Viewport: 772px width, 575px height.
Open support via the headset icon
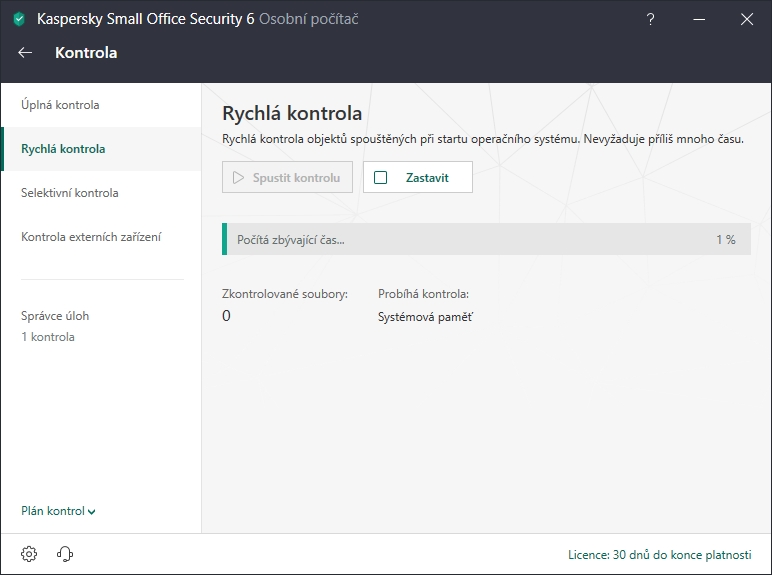tap(66, 554)
